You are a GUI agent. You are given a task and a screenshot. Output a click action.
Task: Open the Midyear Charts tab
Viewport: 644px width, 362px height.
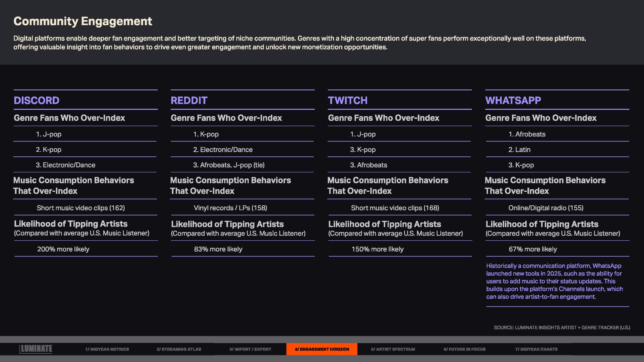536,349
